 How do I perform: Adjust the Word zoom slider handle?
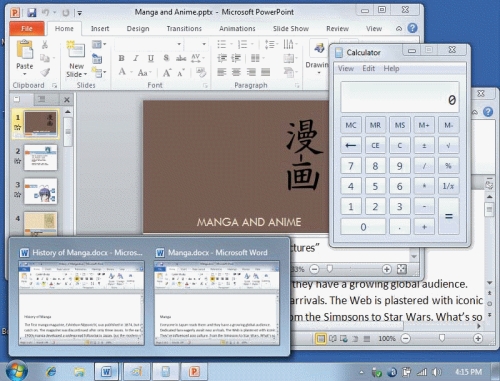[442, 338]
